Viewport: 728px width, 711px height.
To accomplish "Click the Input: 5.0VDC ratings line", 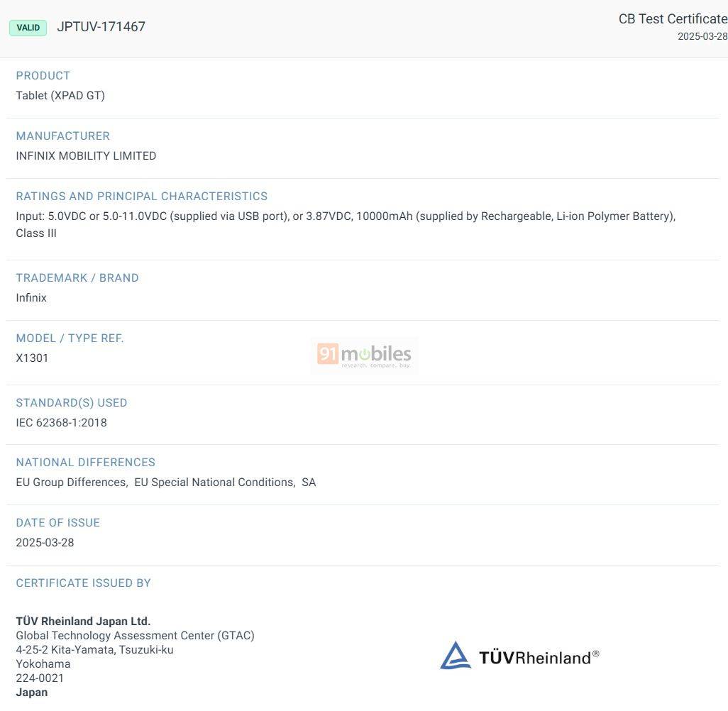I will click(346, 216).
